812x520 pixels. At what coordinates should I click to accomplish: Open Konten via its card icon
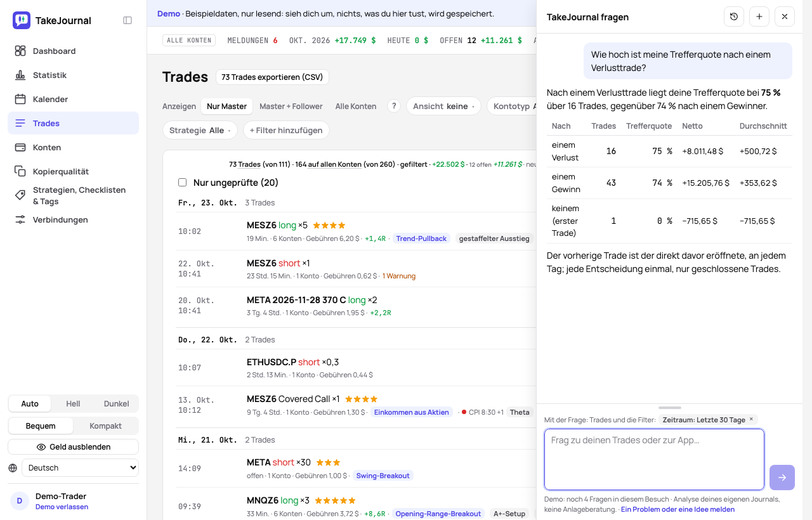coord(20,147)
